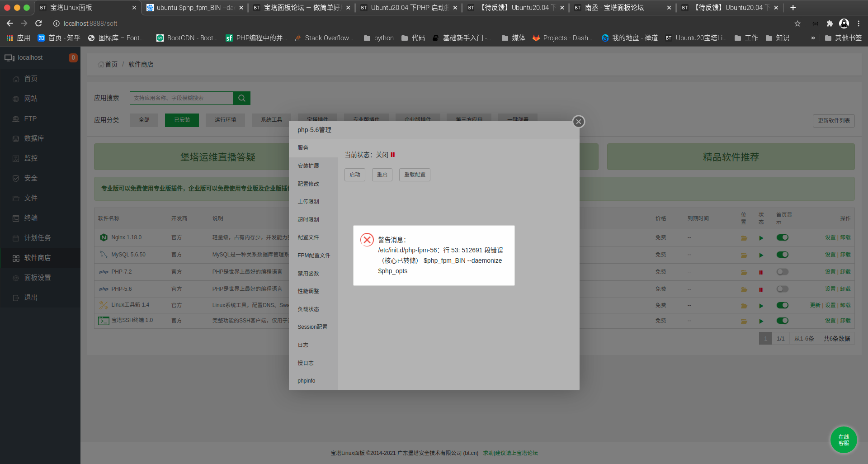Open phpinfo in php dialog
Image resolution: width=868 pixels, height=464 pixels.
[x=313, y=381]
